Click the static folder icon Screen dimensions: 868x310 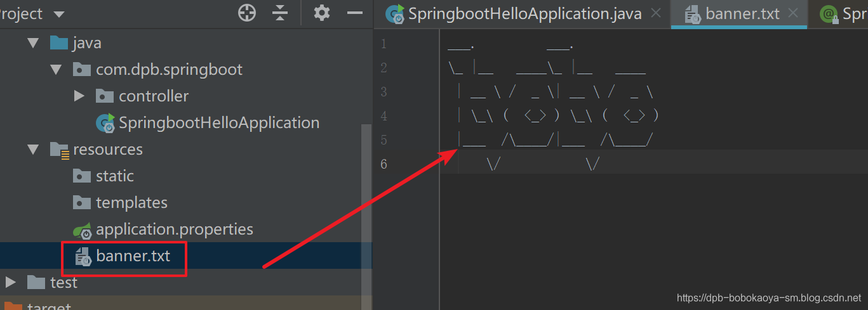[82, 176]
